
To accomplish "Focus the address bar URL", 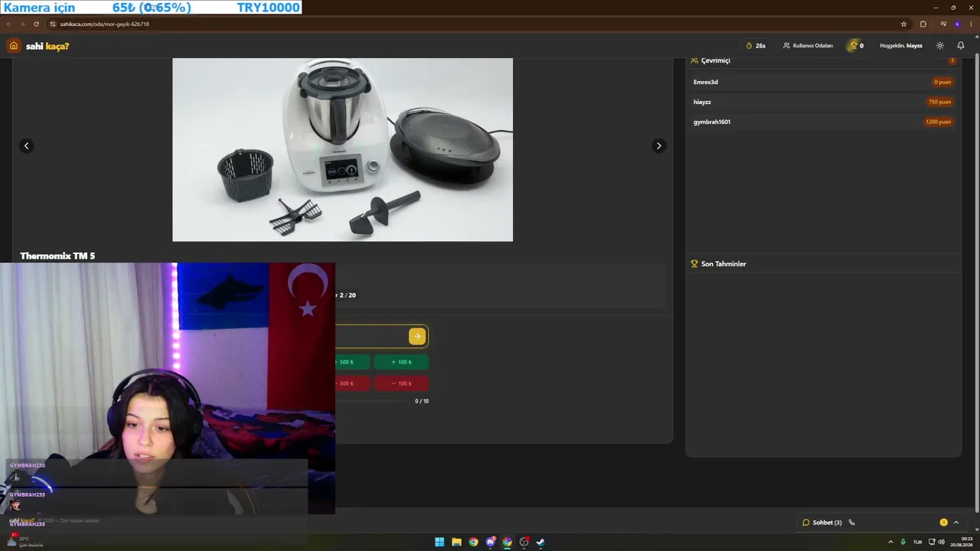I will pyautogui.click(x=104, y=24).
